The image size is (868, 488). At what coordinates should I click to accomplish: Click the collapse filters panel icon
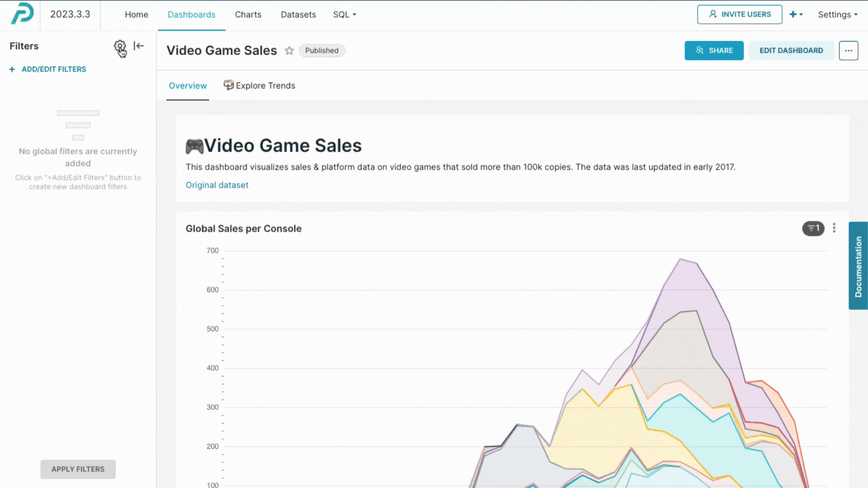coord(138,46)
